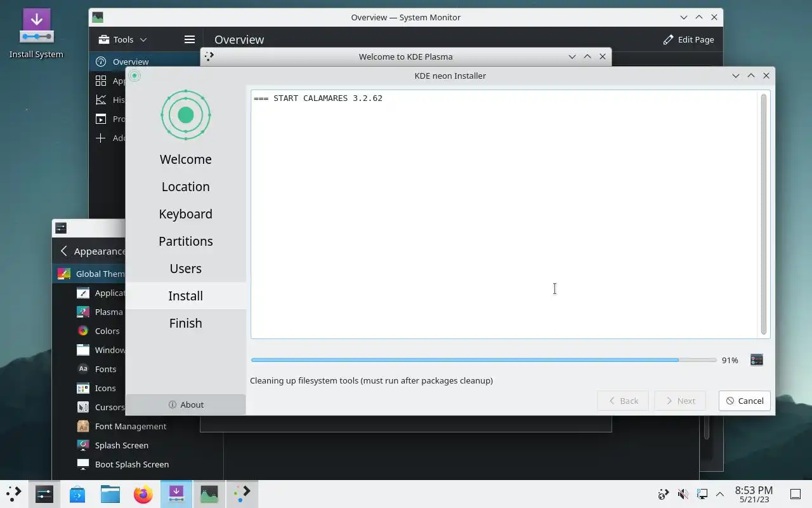Click the Processes icon in System Monitor
812x508 pixels.
click(x=101, y=119)
